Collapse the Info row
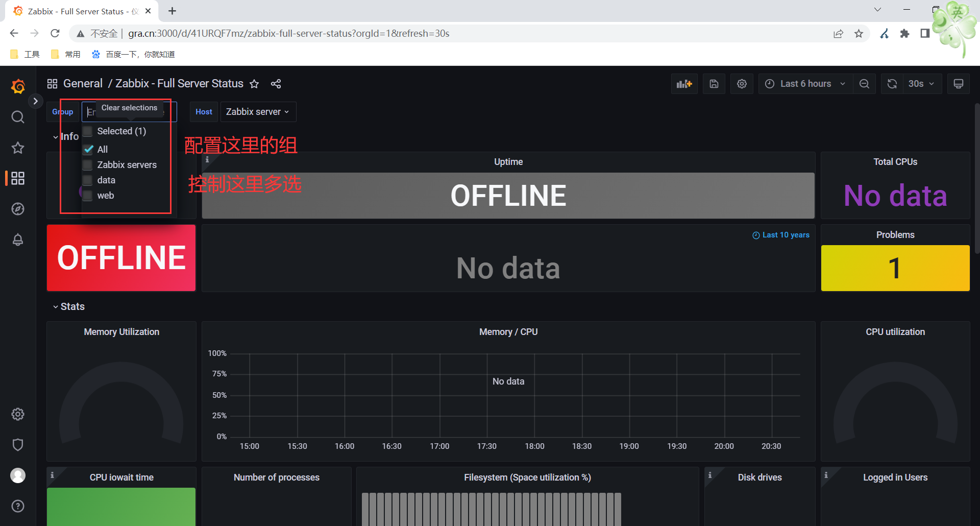Screen dimensions: 980x526 coord(66,136)
